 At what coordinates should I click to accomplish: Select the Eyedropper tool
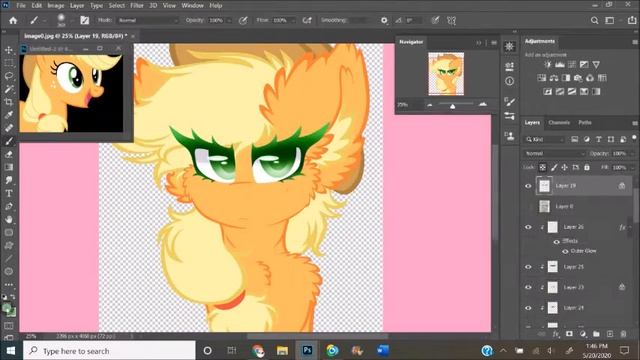click(x=9, y=115)
